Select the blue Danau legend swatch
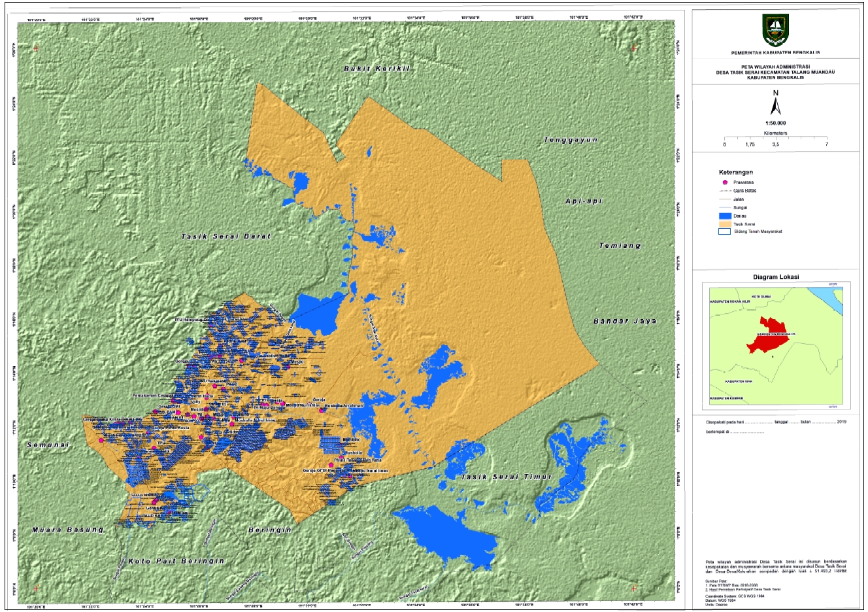 724,216
